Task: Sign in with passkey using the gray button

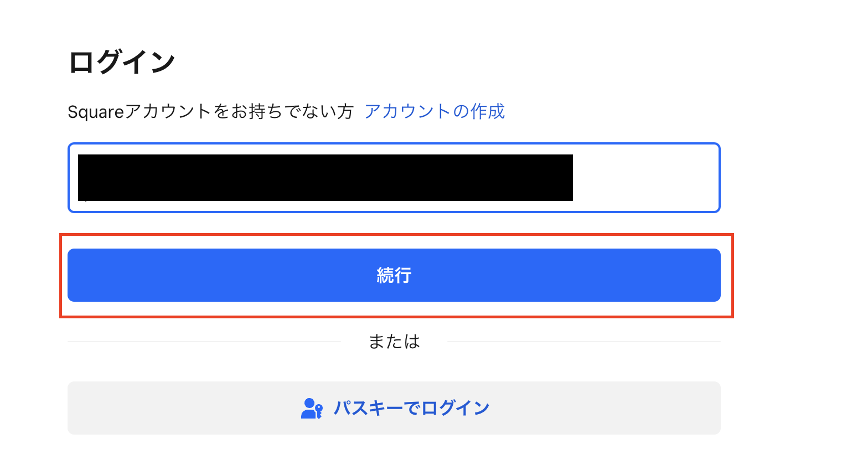Action: pyautogui.click(x=394, y=408)
